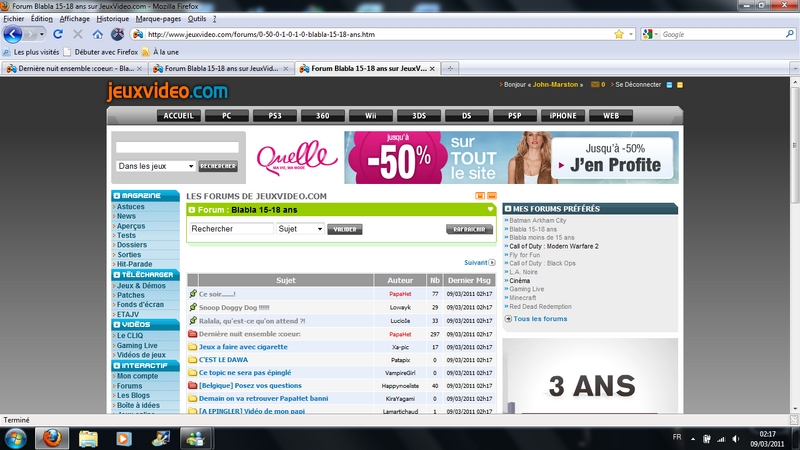Viewport: 800px width, 450px height.
Task: Click Se Déconnecter link
Action: coord(638,85)
